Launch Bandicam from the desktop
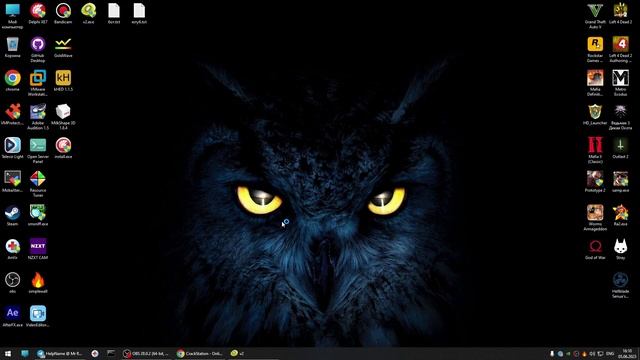 tap(63, 13)
